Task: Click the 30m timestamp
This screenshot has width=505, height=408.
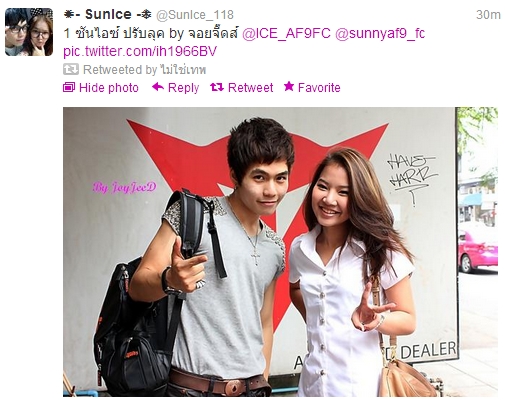Action: pyautogui.click(x=488, y=15)
